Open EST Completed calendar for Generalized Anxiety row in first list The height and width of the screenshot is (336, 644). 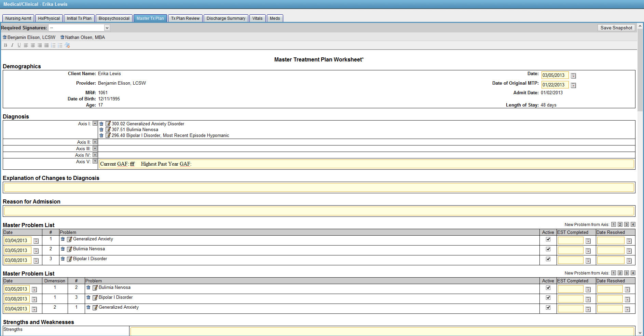pos(588,241)
